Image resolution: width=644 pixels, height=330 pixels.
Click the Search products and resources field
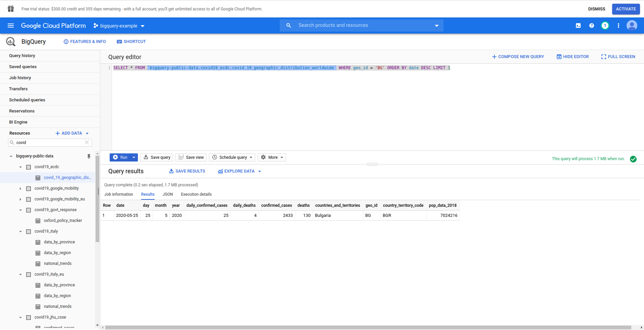362,26
